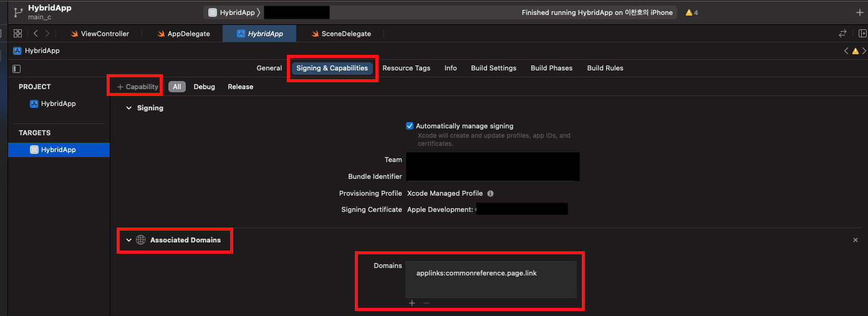
Task: Go back with the left navigation chevron
Action: (36, 34)
